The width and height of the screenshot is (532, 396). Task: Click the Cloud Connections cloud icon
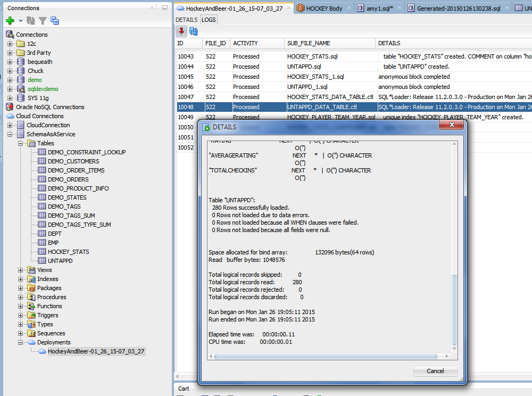10,116
